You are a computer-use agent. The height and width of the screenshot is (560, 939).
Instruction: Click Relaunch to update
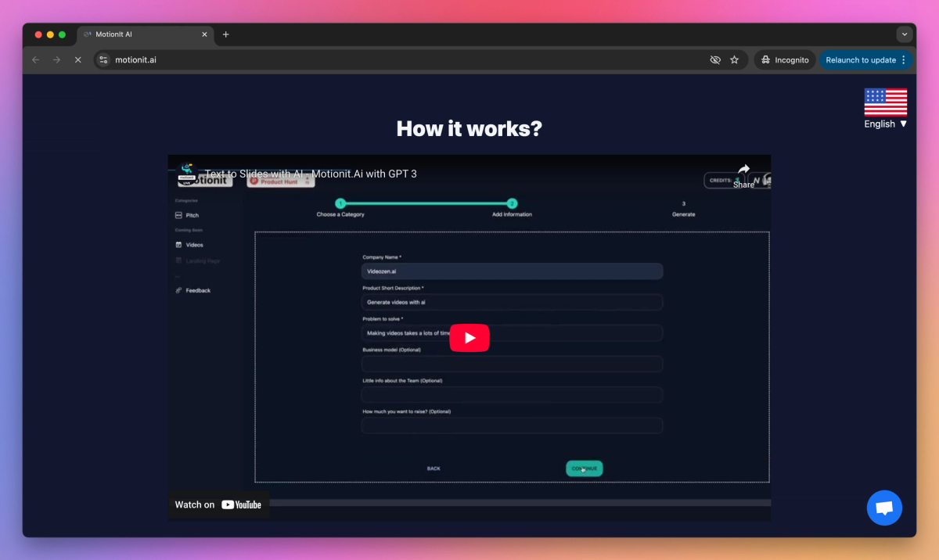(x=861, y=59)
